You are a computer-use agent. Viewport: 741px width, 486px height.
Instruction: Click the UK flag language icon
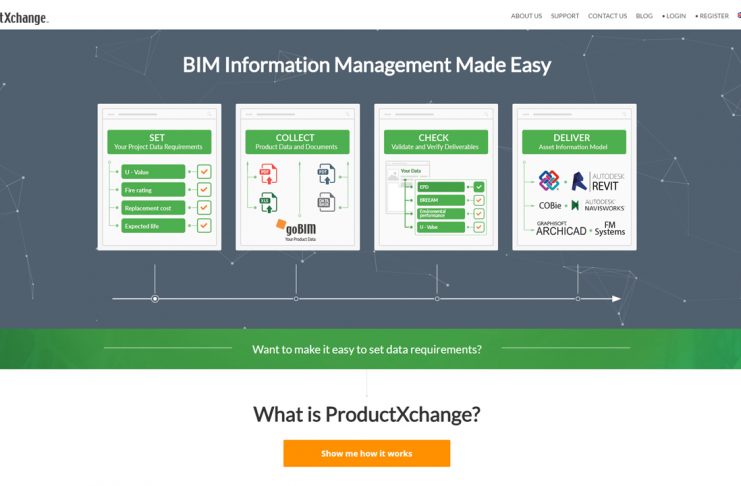(738, 16)
